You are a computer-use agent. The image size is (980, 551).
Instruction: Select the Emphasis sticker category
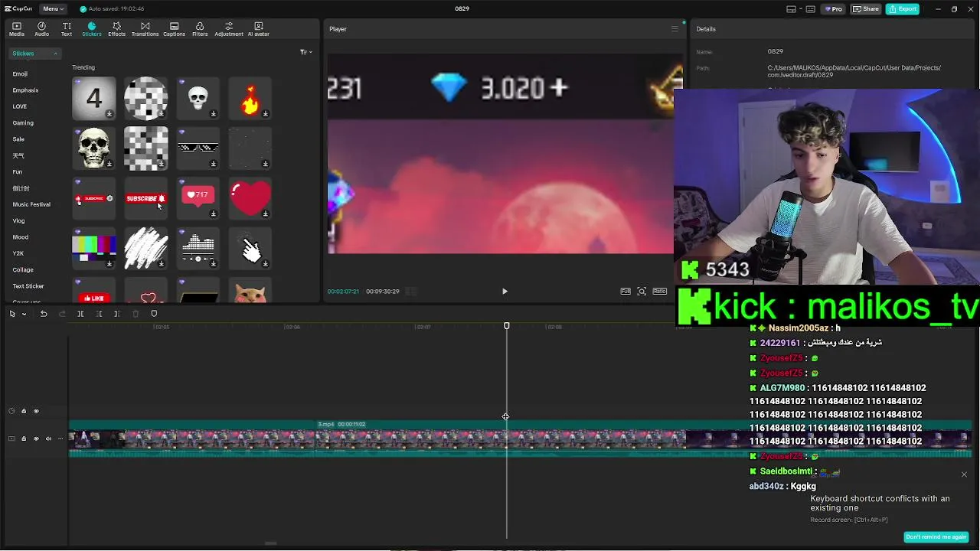(25, 90)
